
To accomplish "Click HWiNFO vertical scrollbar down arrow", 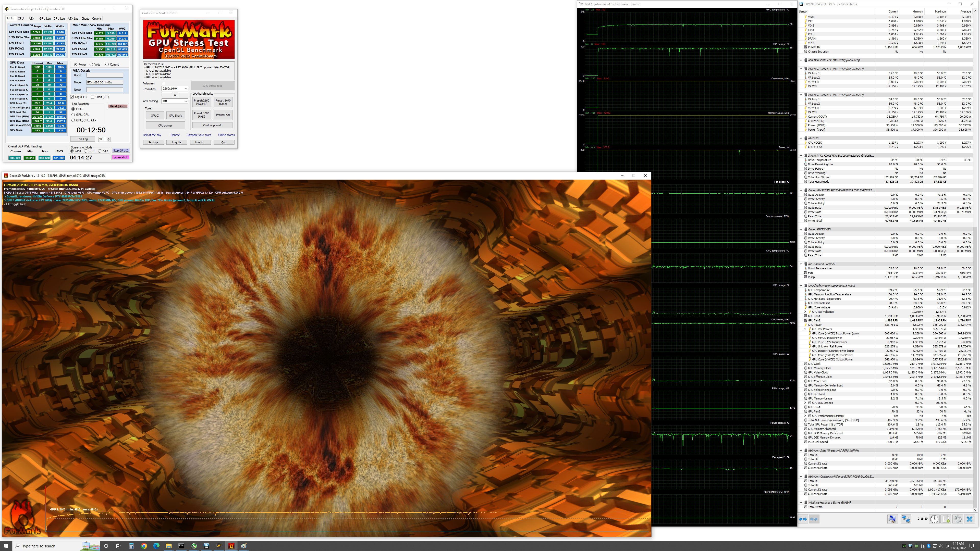I will (975, 510).
